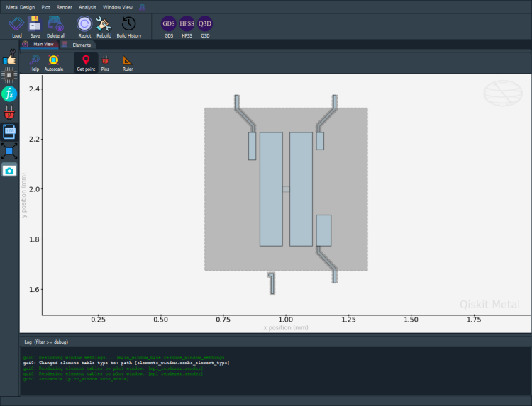Open the chip component sidebar icon

click(x=9, y=75)
